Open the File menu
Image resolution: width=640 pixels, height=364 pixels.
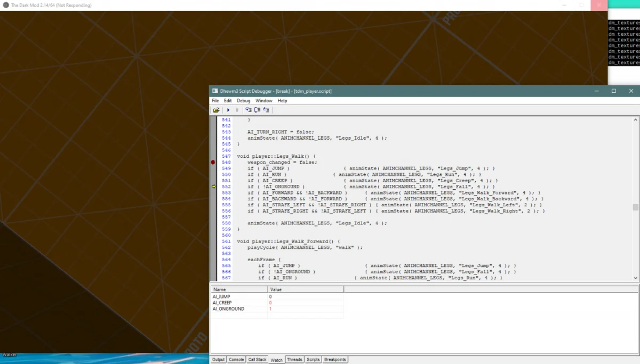pyautogui.click(x=215, y=101)
